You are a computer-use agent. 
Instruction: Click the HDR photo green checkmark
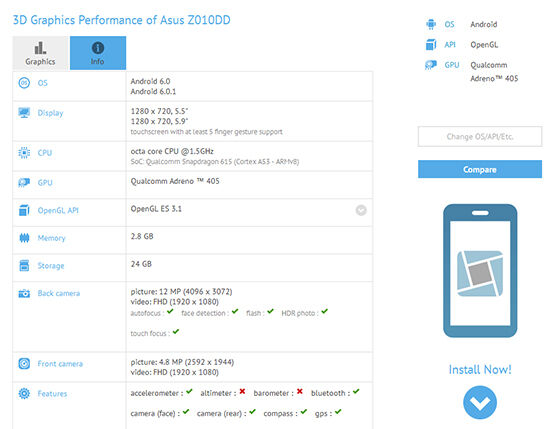tap(324, 311)
